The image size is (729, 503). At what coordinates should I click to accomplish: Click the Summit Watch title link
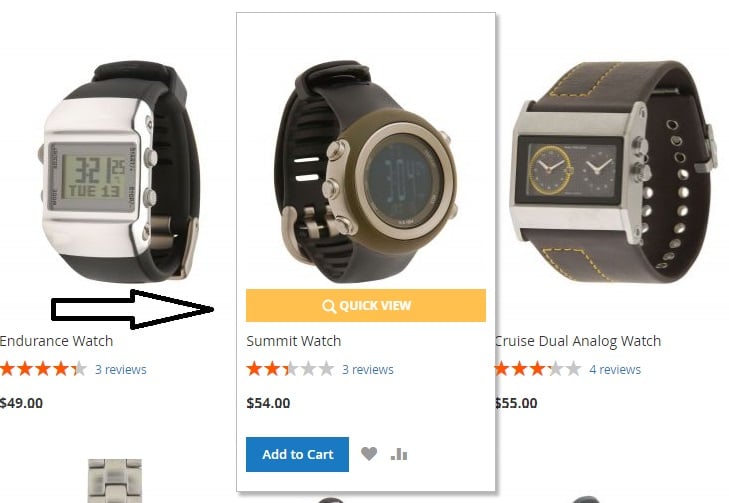[x=294, y=341]
